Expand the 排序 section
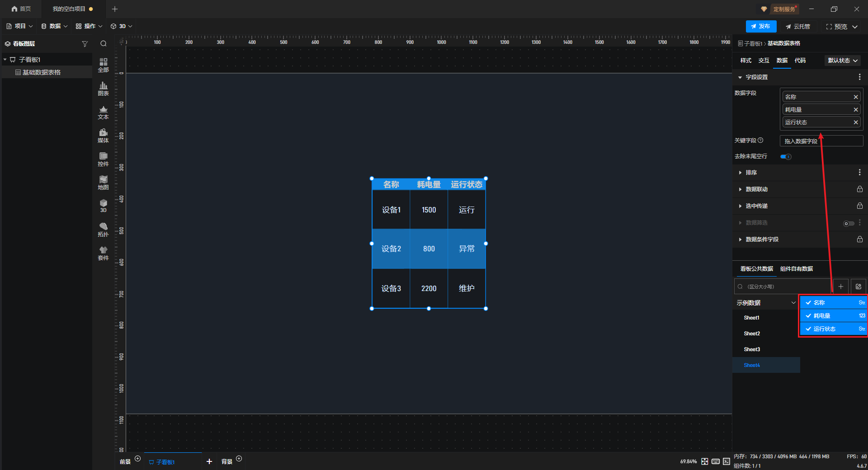The image size is (868, 470). [751, 173]
